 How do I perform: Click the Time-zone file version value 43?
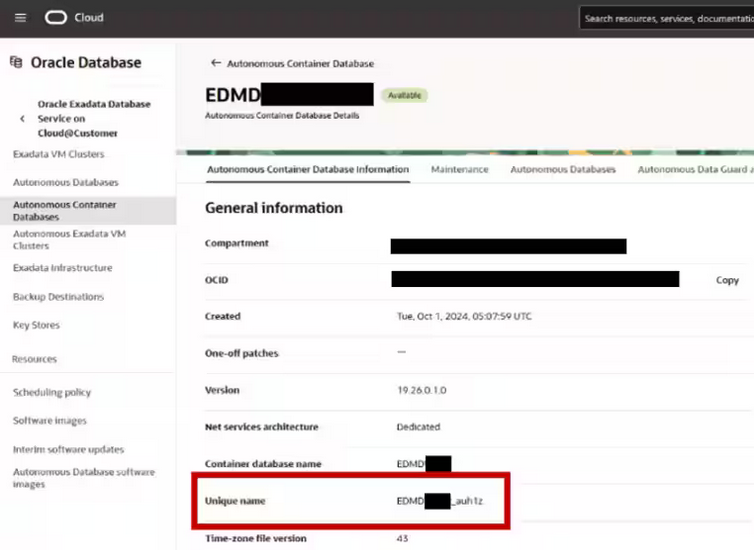[x=402, y=538]
